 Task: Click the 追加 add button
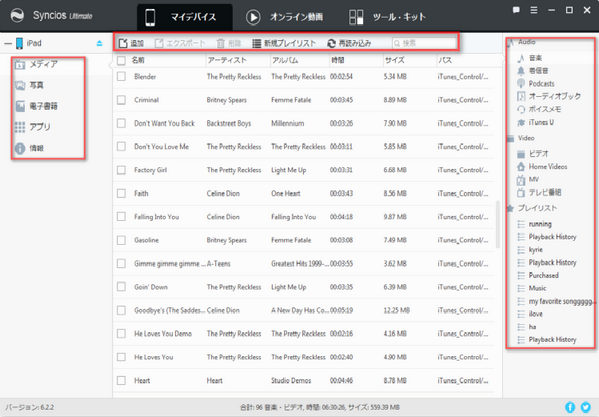click(x=131, y=43)
